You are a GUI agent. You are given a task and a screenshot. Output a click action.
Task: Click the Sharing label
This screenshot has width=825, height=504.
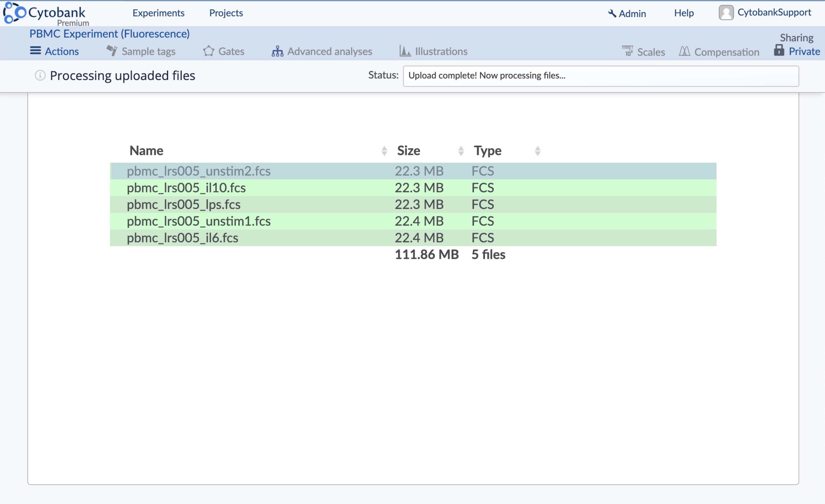click(x=796, y=38)
